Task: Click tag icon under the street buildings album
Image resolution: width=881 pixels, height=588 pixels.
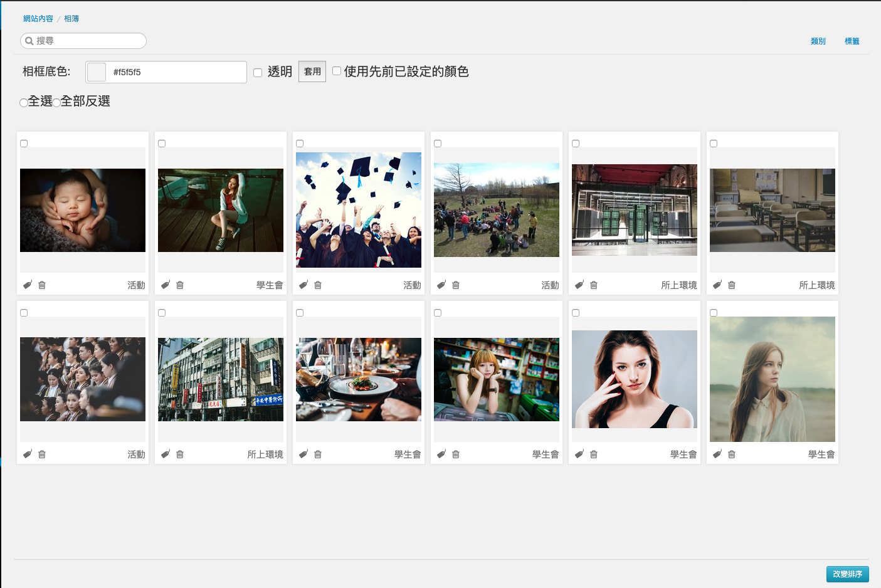Action: (166, 454)
